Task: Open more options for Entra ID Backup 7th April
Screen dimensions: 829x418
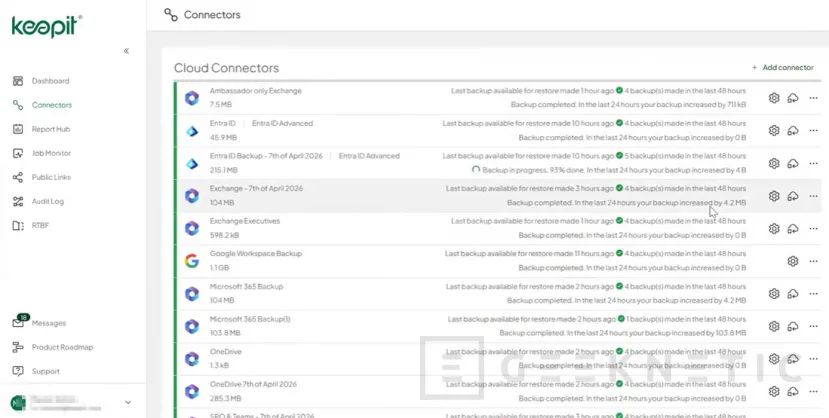Action: point(813,163)
